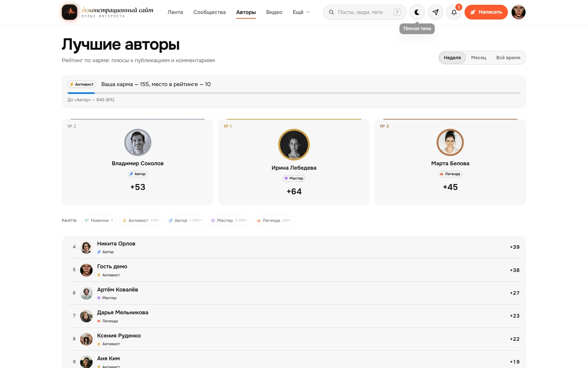The image size is (588, 368).
Task: Click the search magnifier icon
Action: click(331, 12)
